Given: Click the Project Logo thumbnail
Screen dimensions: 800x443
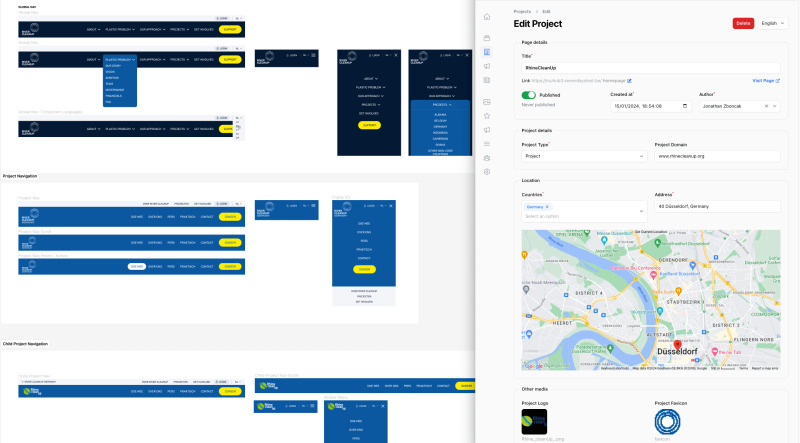Looking at the screenshot, I should [x=535, y=421].
